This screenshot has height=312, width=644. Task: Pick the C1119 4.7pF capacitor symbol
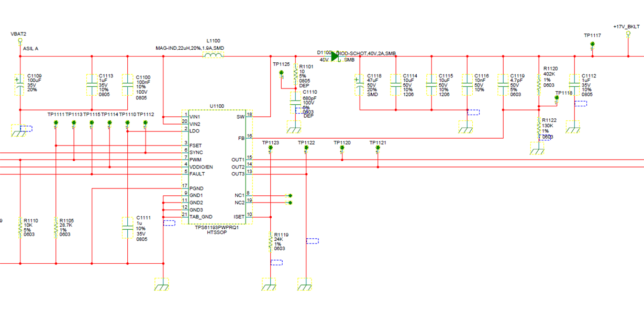(503, 84)
